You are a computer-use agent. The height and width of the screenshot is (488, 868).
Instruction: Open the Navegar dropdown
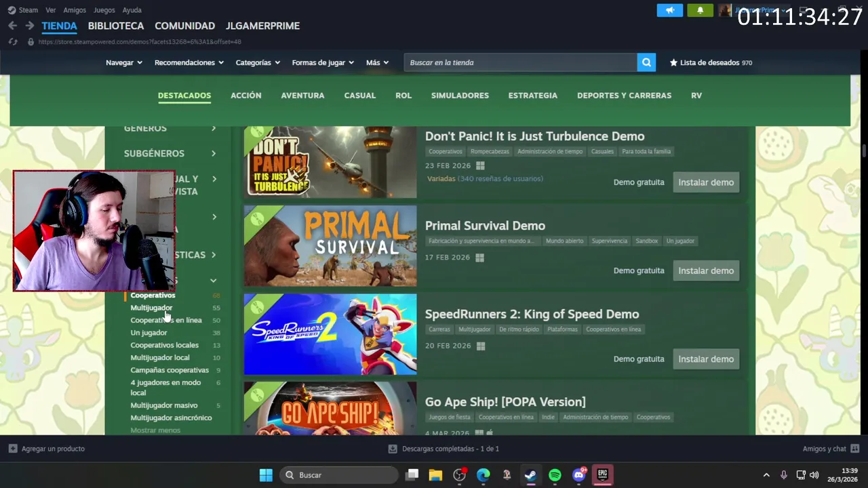(x=124, y=62)
